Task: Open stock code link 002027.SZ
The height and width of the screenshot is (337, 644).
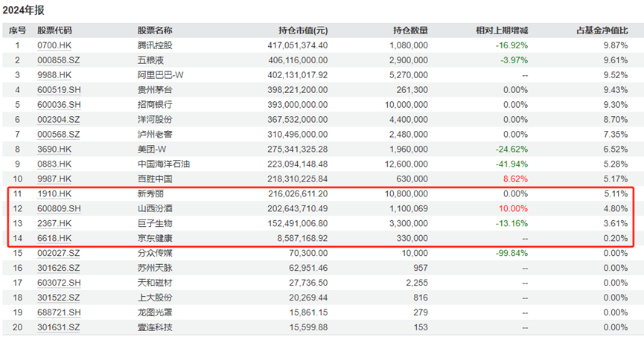Action: 59,253
